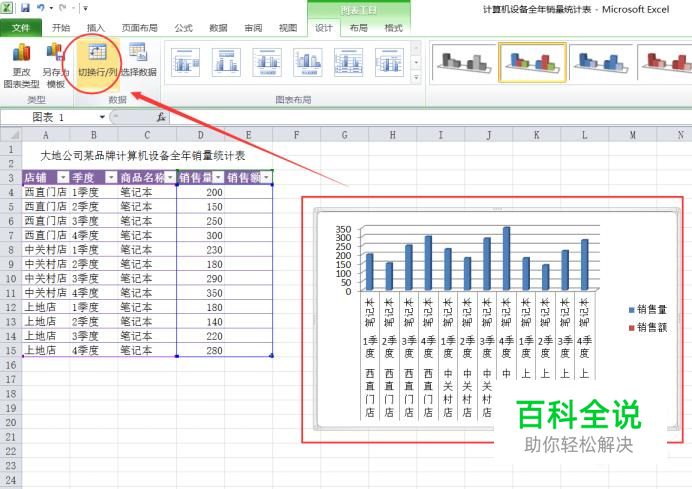
Task: Click the Name Box showing 图表 1
Action: point(49,117)
